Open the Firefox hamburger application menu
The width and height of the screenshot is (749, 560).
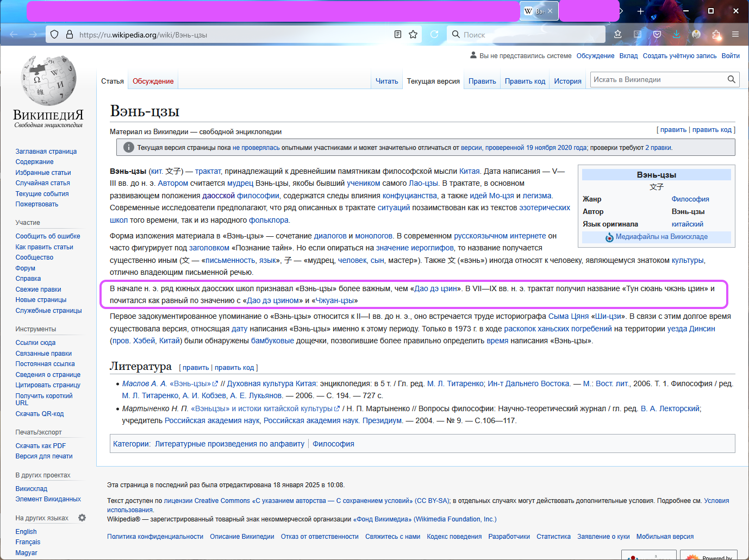tap(735, 34)
